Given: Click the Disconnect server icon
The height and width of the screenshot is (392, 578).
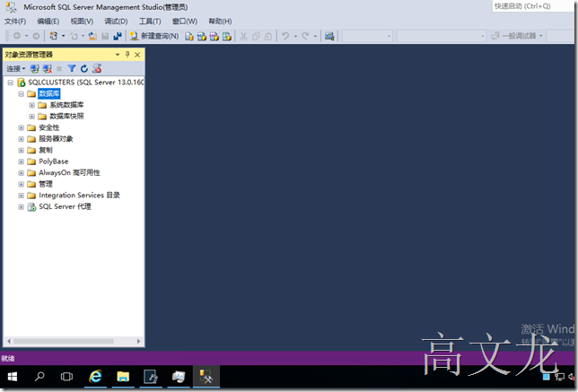Looking at the screenshot, I should click(x=48, y=68).
